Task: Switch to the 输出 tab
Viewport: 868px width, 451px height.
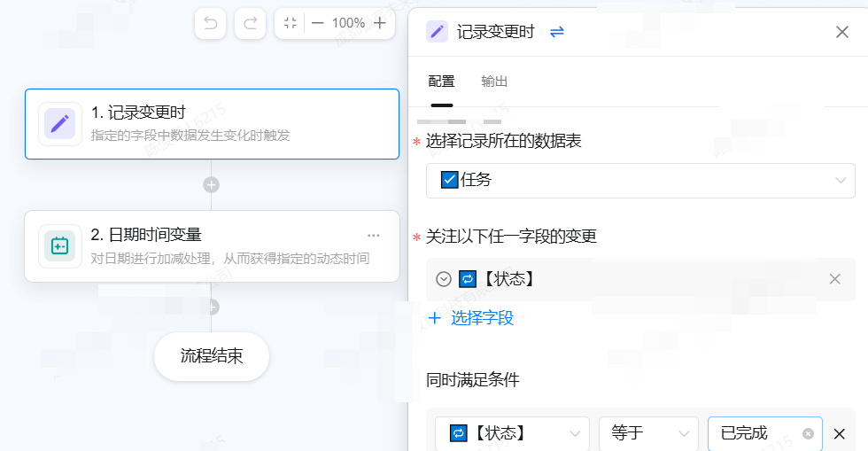Action: pyautogui.click(x=494, y=82)
